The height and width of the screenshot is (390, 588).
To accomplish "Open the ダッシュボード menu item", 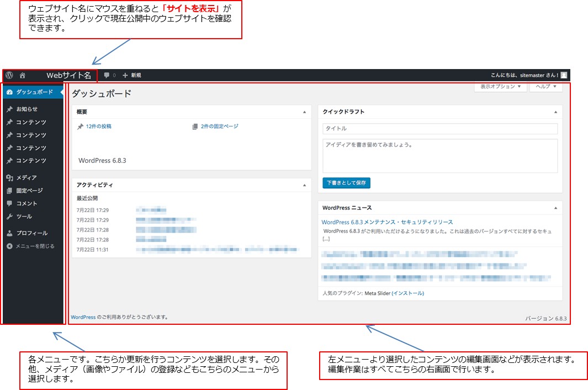I will tap(33, 92).
